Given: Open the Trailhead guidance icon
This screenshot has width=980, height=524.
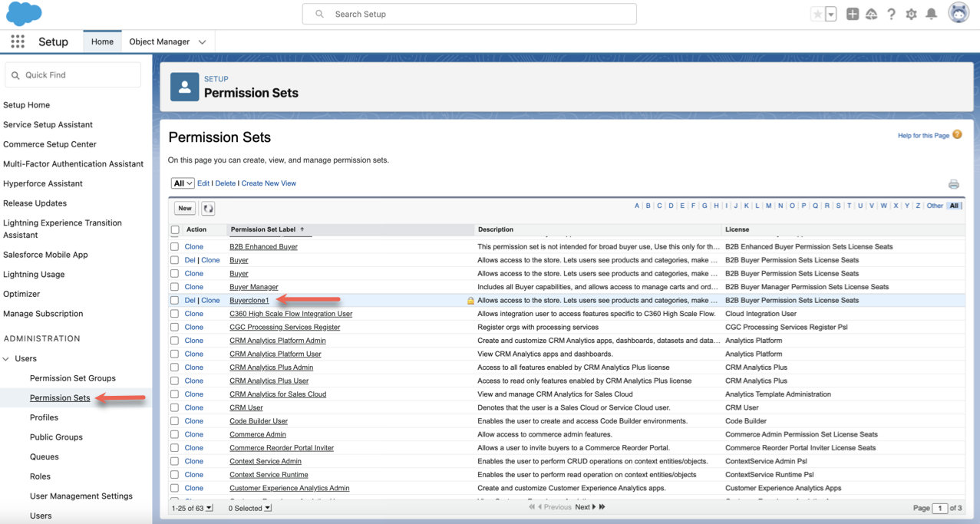Looking at the screenshot, I should coord(871,14).
